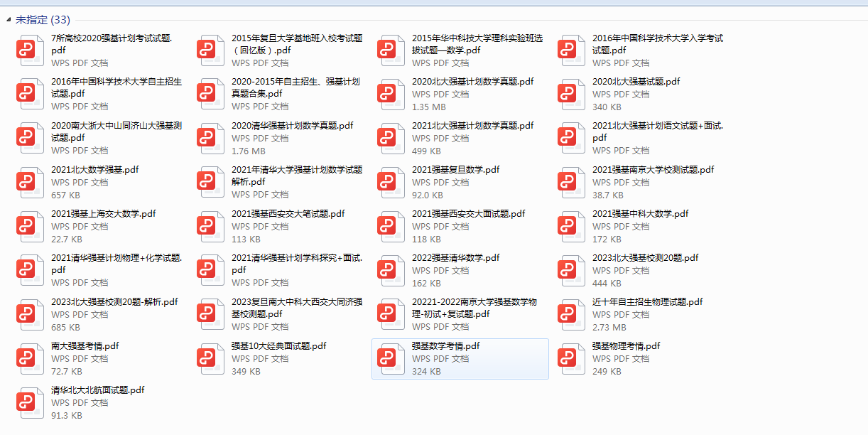Click the 1.76 MB file size text
This screenshot has height=435, width=868.
pyautogui.click(x=249, y=151)
